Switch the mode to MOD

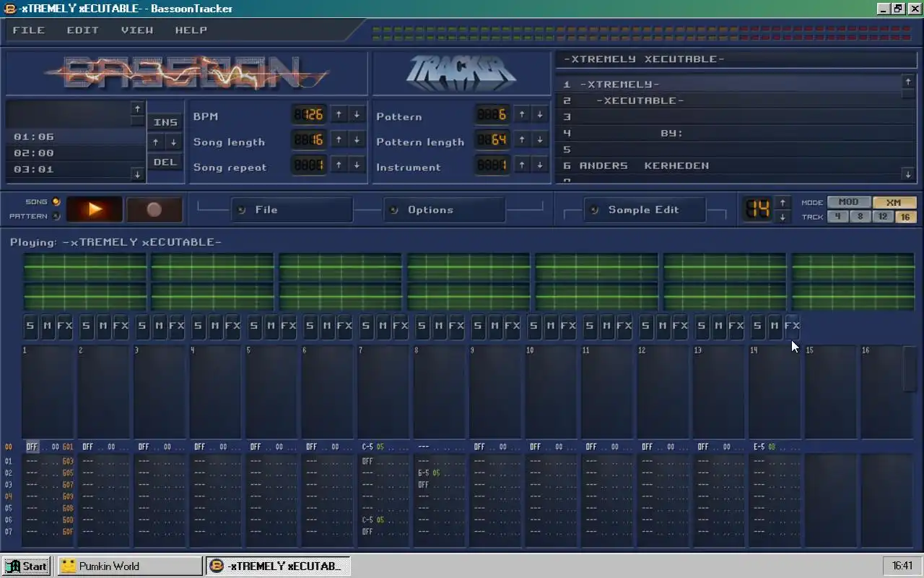click(848, 202)
